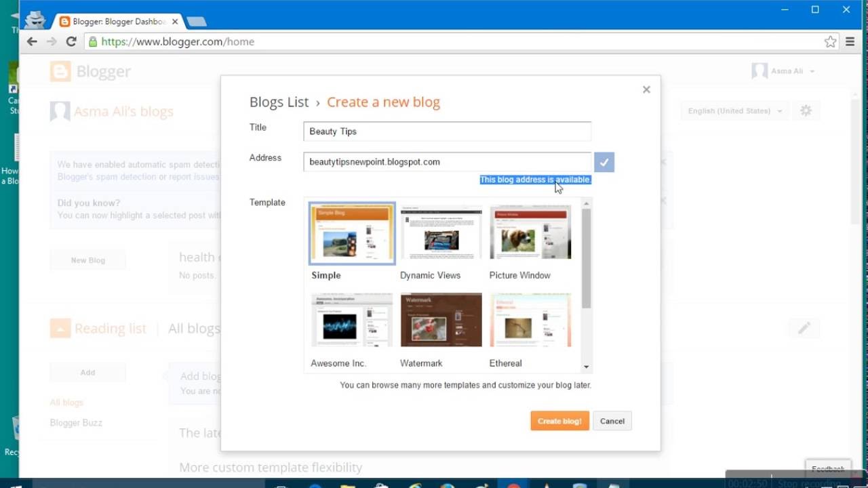The image size is (868, 488).
Task: Click the Reading list orange icon
Action: click(60, 329)
